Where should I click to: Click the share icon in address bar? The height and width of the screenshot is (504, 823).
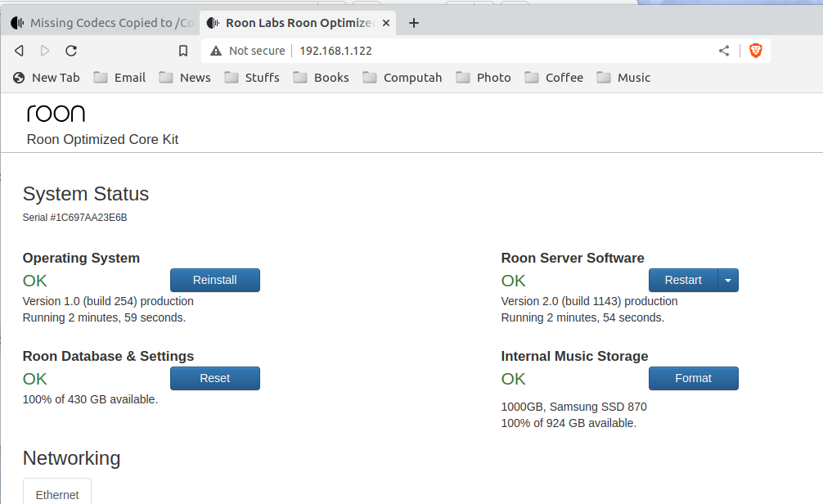724,51
